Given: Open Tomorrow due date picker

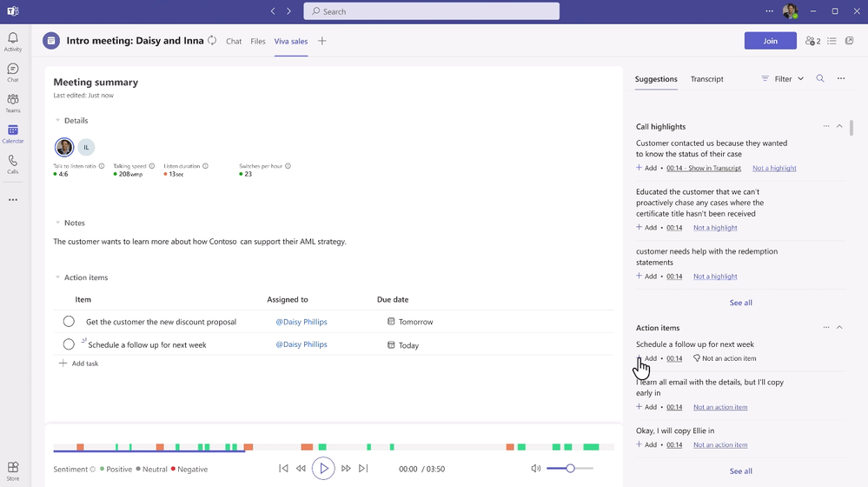Looking at the screenshot, I should coord(410,322).
